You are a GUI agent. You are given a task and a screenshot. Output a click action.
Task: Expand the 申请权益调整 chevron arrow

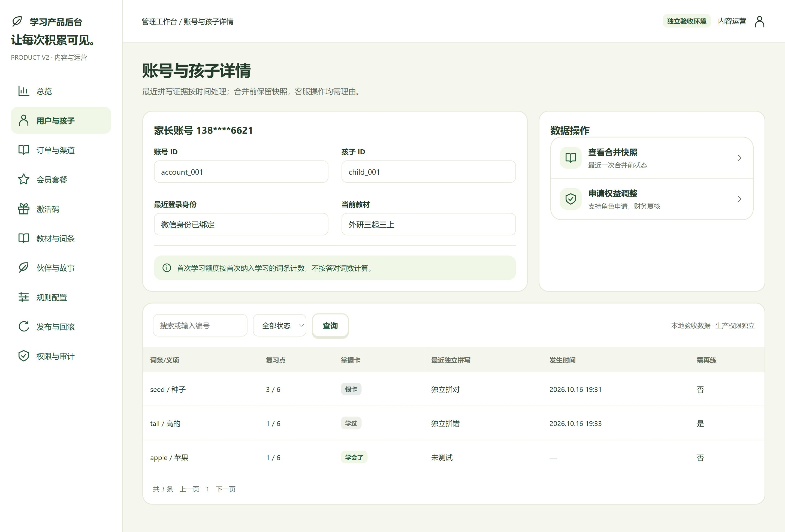(x=739, y=199)
